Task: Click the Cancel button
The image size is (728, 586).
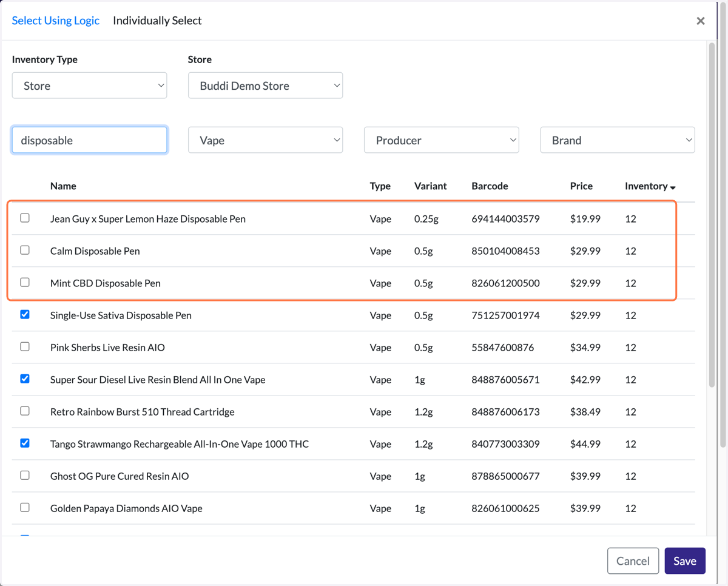Action: pyautogui.click(x=633, y=561)
